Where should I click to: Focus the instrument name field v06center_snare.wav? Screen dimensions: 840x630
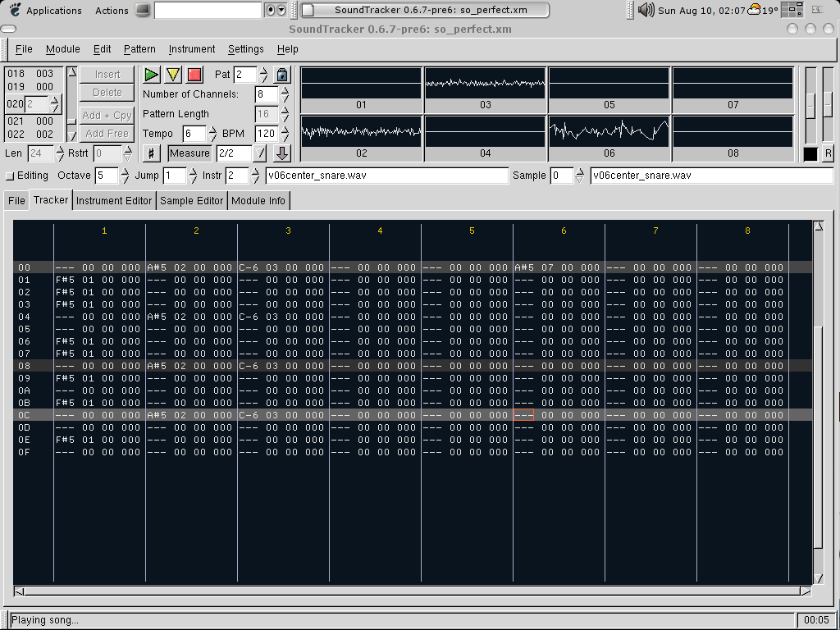tap(387, 176)
